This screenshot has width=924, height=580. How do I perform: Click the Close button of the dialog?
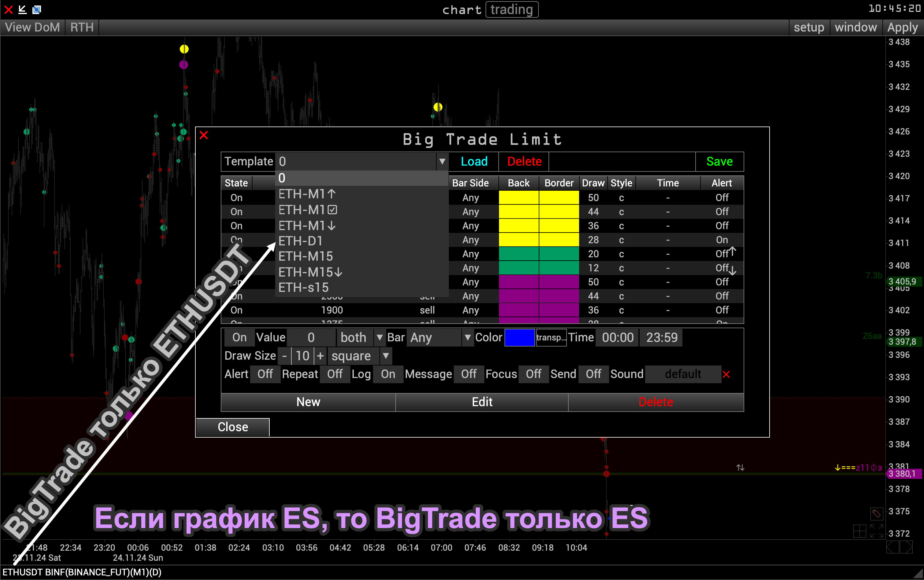point(233,427)
